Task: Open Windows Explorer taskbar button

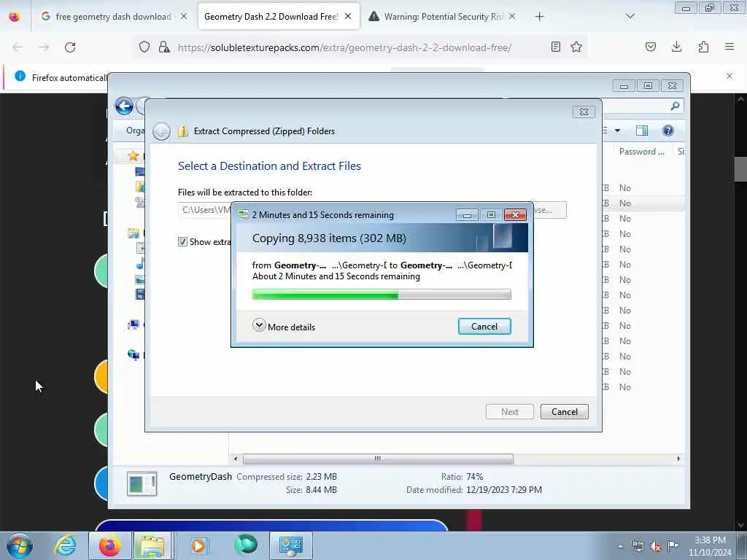Action: click(x=152, y=545)
